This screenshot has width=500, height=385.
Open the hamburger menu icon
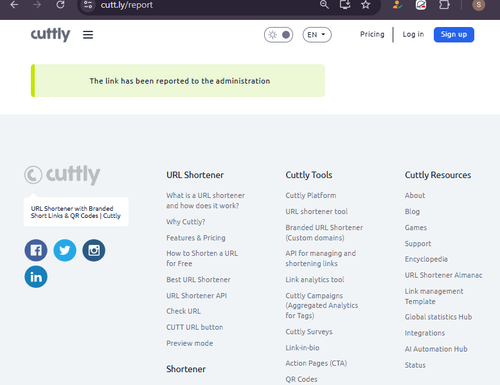pyautogui.click(x=88, y=35)
